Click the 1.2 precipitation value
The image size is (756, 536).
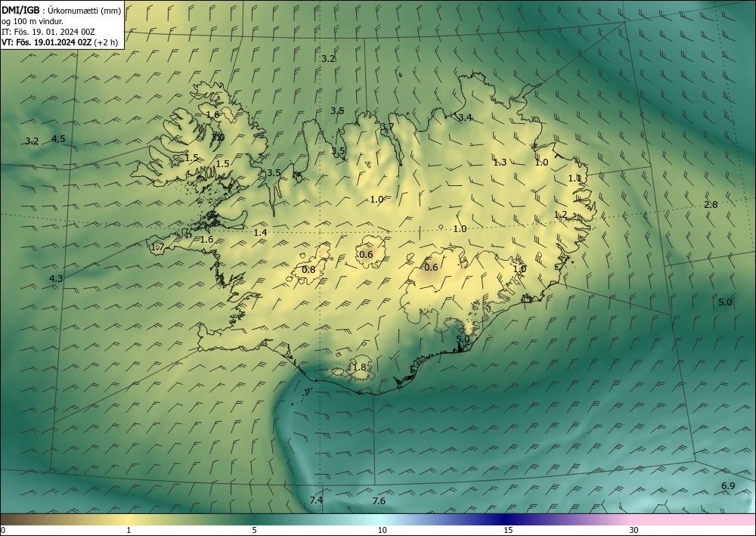tap(561, 215)
